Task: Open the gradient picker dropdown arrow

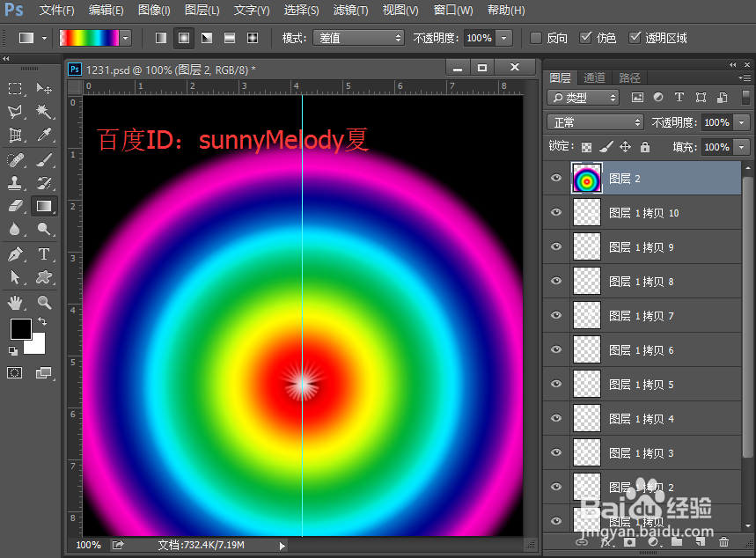Action: 126,38
